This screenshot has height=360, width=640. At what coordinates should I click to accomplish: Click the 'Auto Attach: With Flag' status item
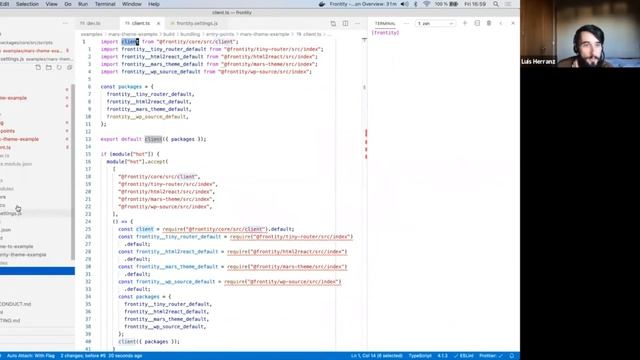click(31, 356)
